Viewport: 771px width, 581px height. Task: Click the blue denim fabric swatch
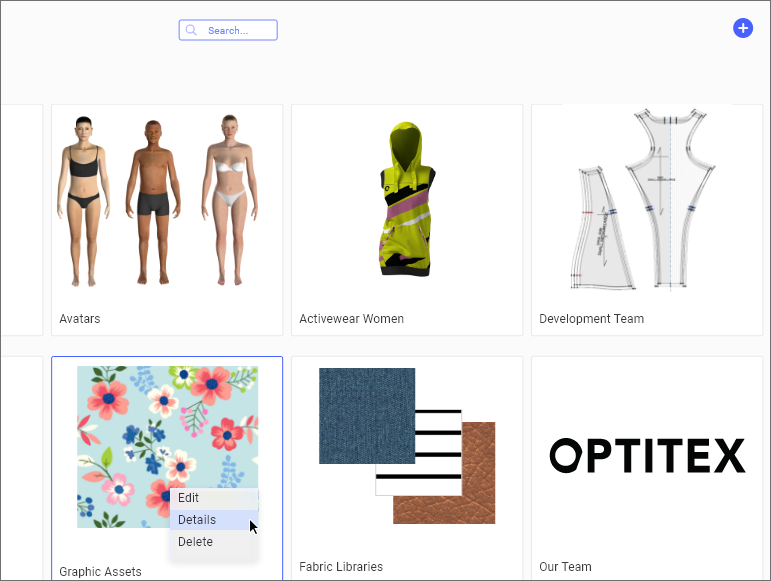click(x=367, y=416)
